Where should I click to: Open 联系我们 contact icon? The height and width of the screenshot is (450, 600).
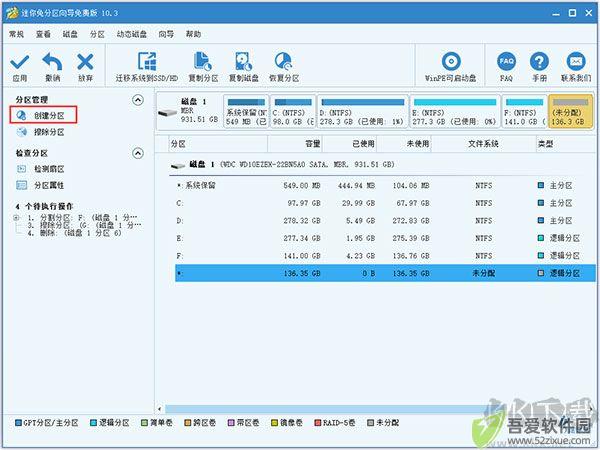click(x=576, y=67)
